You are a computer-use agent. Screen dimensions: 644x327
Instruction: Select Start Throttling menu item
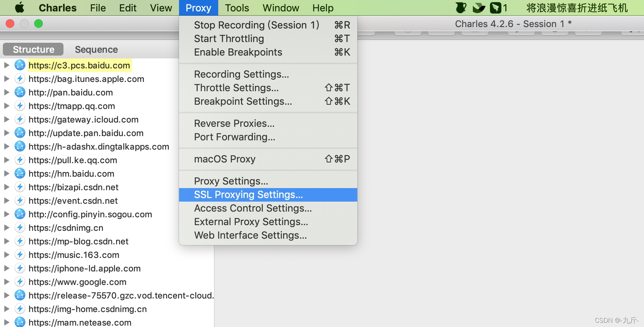(x=268, y=38)
